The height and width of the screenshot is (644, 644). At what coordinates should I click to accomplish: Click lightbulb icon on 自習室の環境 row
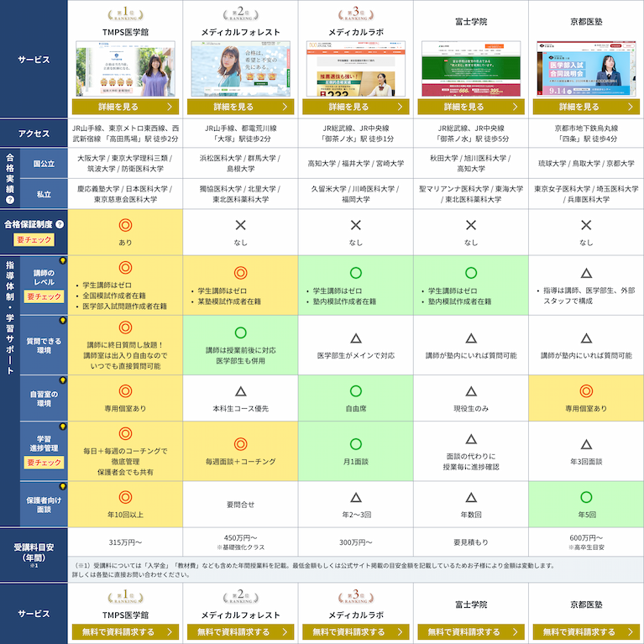coord(61,381)
